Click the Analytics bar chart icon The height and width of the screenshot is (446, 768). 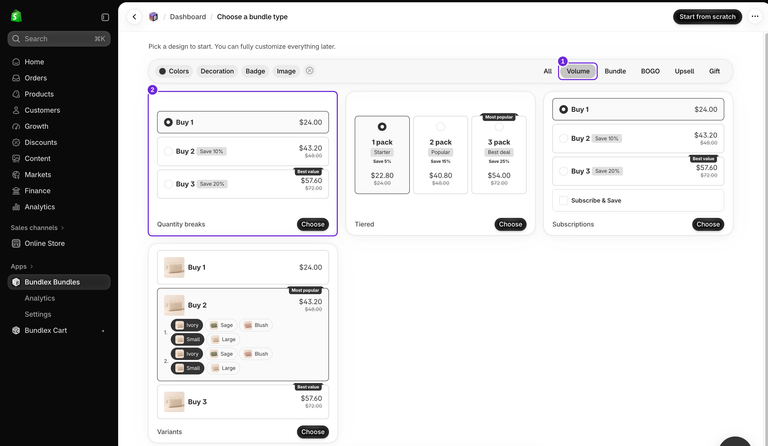pyautogui.click(x=16, y=207)
